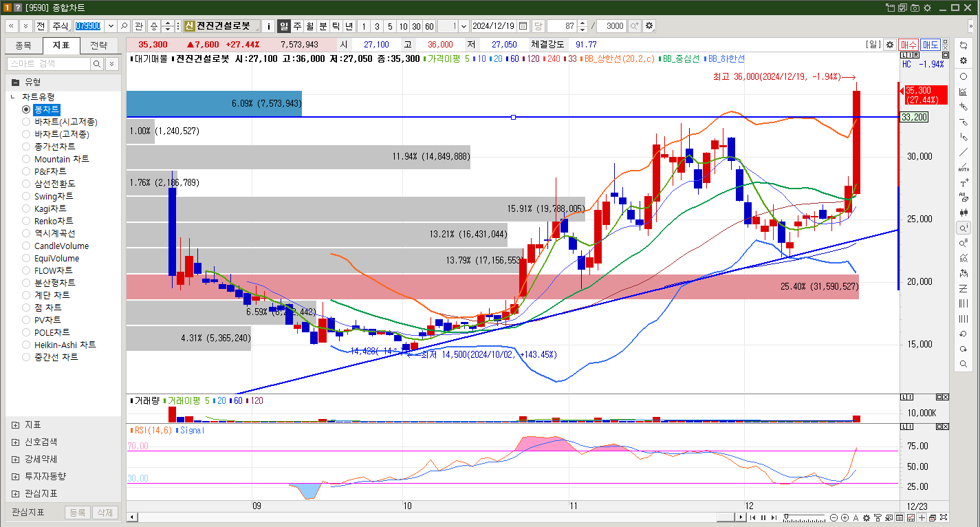Viewport: 980px width, 527px height.
Task: Select 바차트(시고저종) chart type
Action: point(66,122)
